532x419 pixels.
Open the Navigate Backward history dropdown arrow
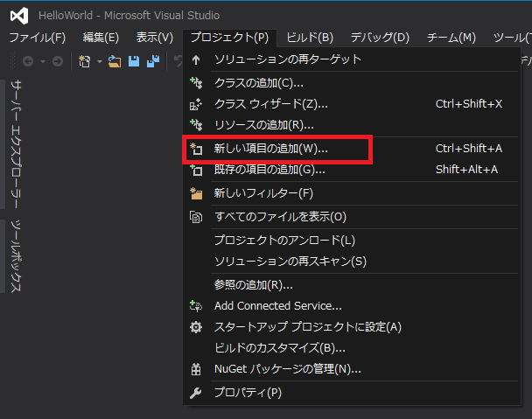pos(43,61)
